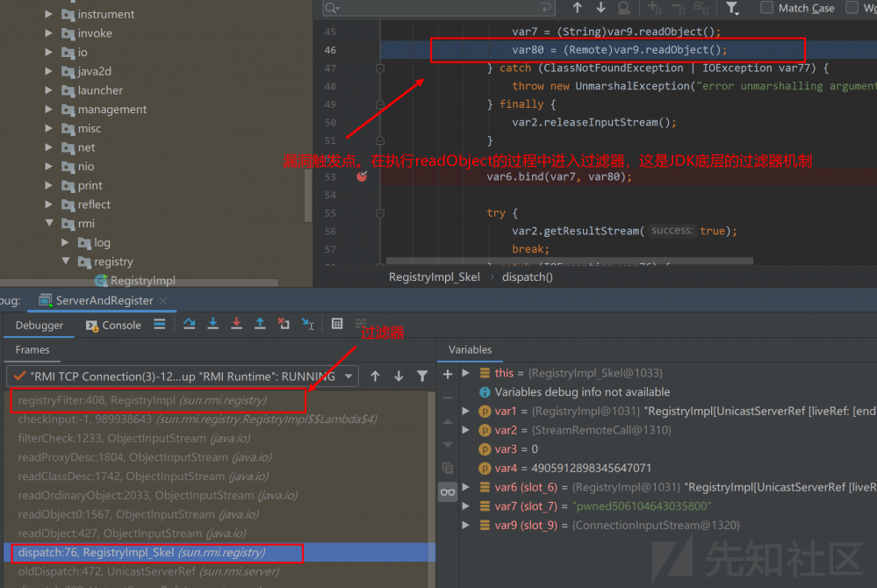Click the previous frame up arrow

376,376
